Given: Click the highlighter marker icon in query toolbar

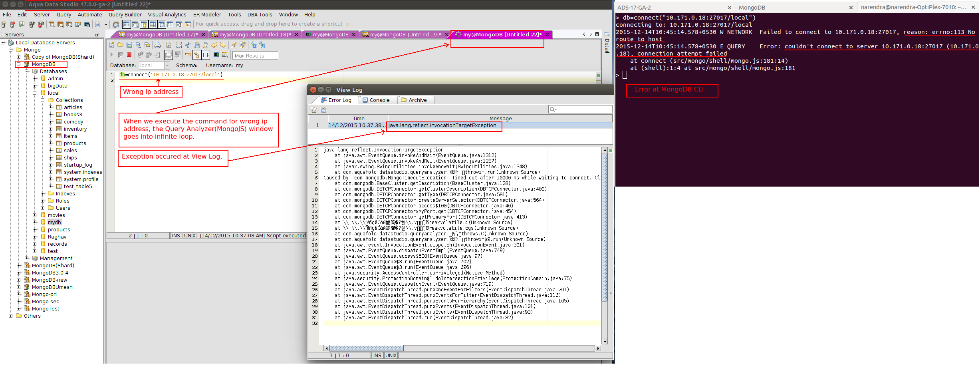Looking at the screenshot, I should coord(234,45).
